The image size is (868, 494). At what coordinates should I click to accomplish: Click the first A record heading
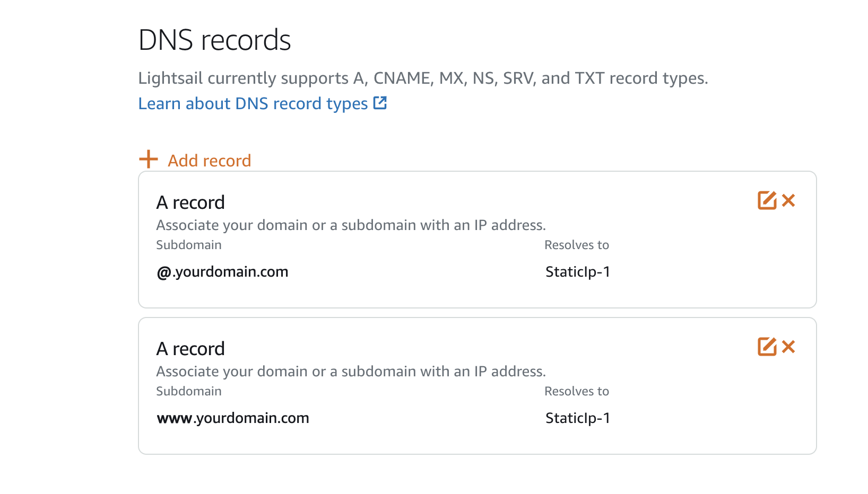pyautogui.click(x=190, y=202)
